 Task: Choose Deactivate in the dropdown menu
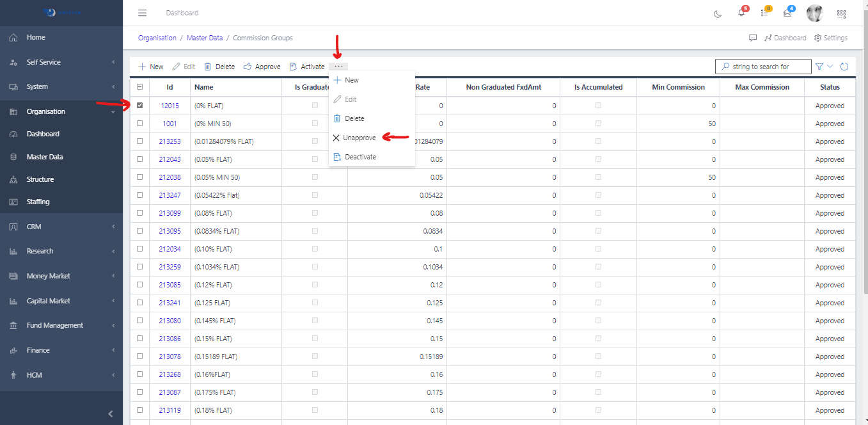(360, 157)
